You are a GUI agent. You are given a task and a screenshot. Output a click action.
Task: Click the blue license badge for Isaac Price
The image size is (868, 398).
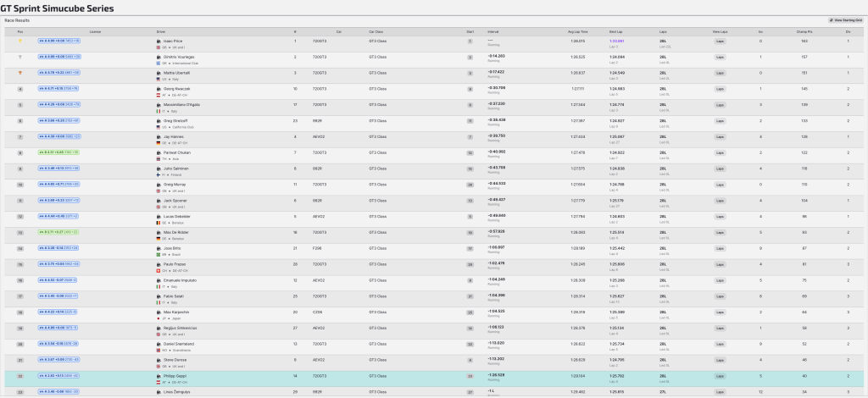tap(59, 41)
